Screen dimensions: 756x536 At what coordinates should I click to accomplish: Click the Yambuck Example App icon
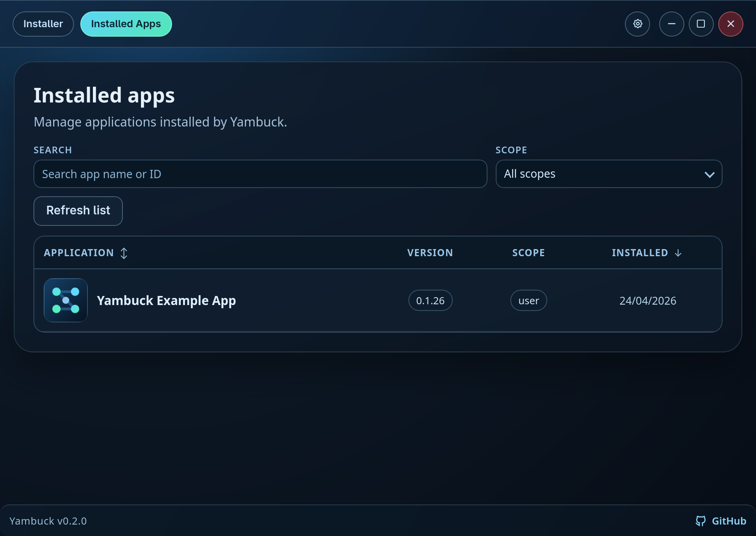(x=66, y=300)
